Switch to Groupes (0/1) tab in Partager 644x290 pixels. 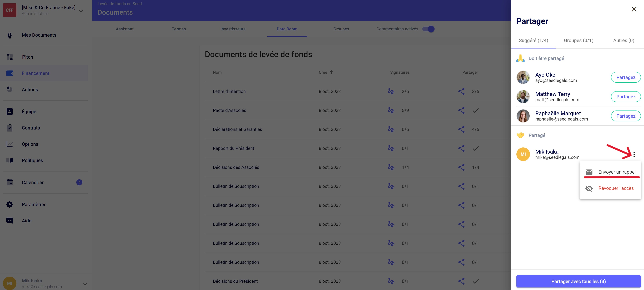[578, 41]
